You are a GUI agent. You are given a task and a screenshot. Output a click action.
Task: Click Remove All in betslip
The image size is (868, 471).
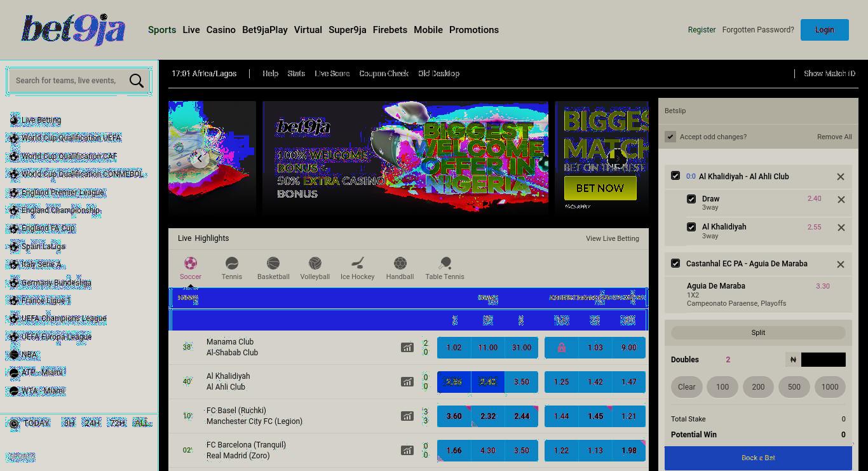pos(834,137)
